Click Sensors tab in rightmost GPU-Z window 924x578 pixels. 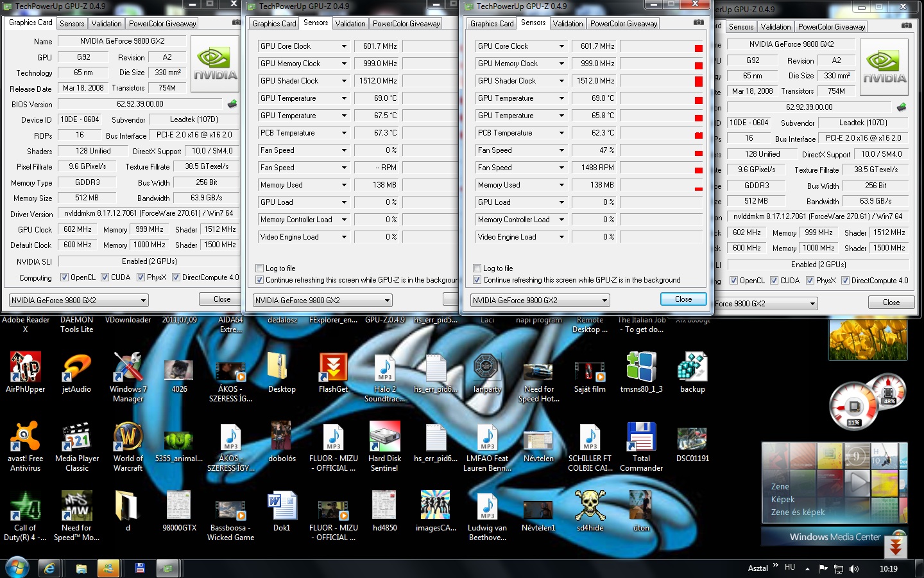741,26
